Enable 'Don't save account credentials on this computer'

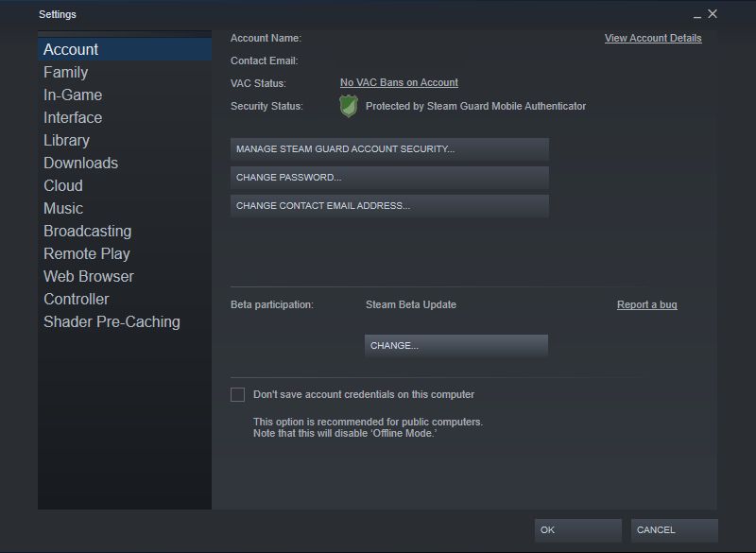[237, 394]
